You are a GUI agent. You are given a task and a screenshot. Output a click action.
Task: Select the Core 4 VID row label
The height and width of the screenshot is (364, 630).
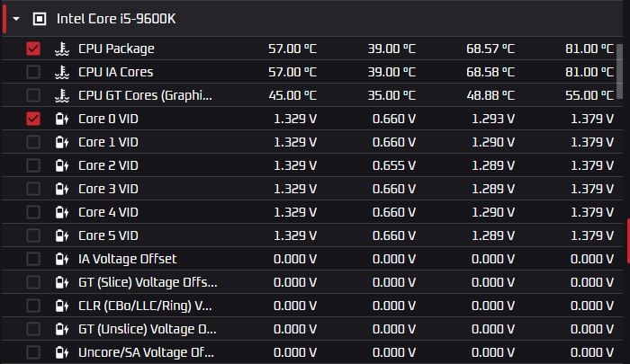(x=108, y=212)
